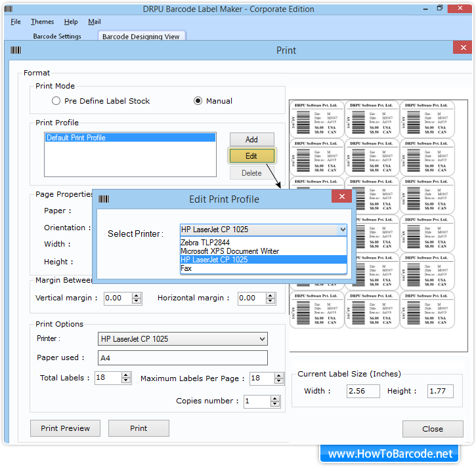Decrease the Vertical margin value
476x467 pixels.
137,301
